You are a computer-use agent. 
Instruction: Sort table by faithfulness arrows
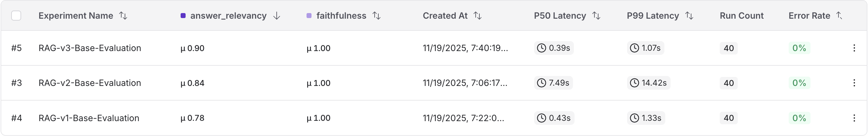coord(376,16)
